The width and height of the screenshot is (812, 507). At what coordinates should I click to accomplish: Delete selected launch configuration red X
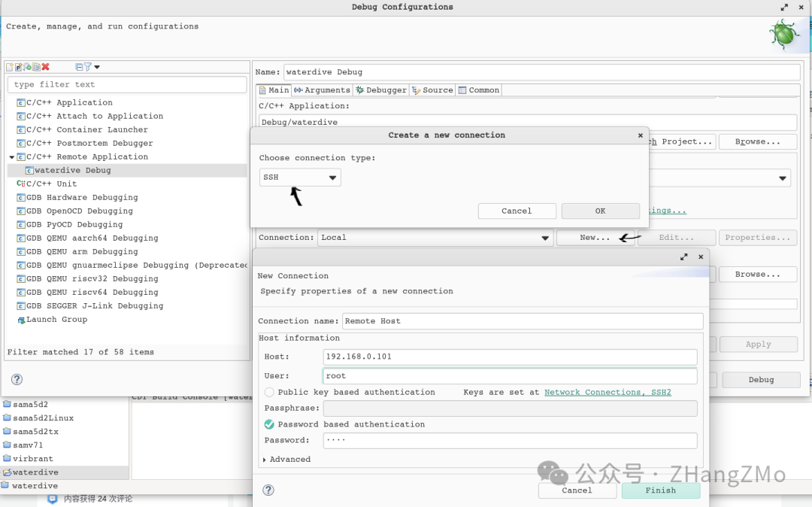[46, 67]
